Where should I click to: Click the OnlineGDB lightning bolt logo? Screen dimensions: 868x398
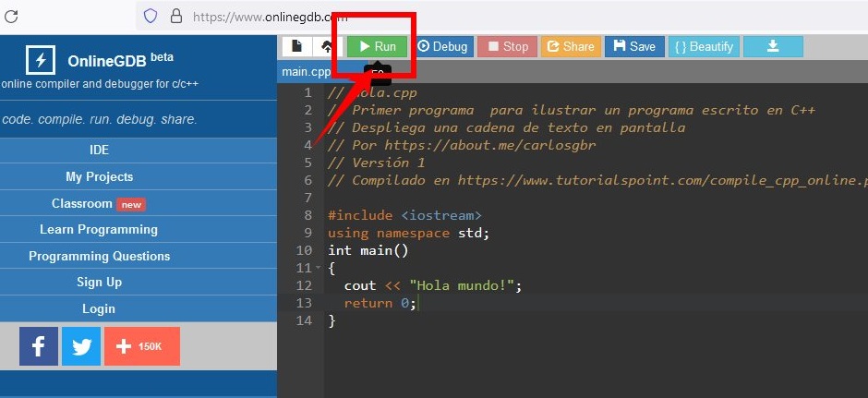(41, 60)
